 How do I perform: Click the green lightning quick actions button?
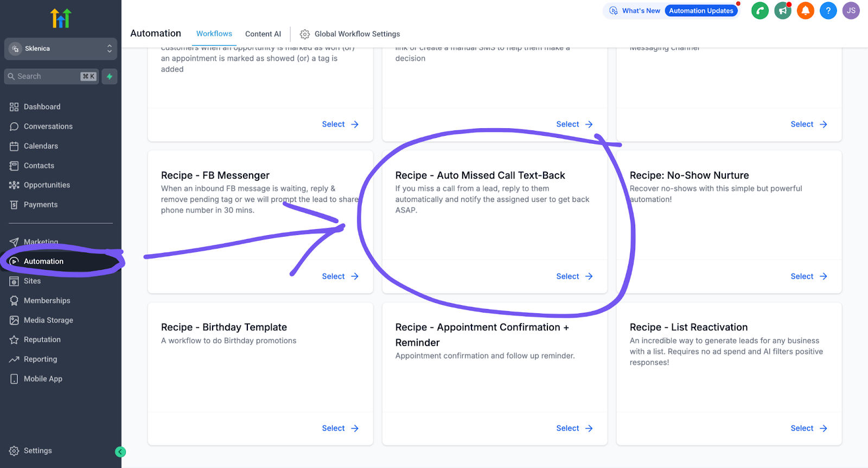110,77
